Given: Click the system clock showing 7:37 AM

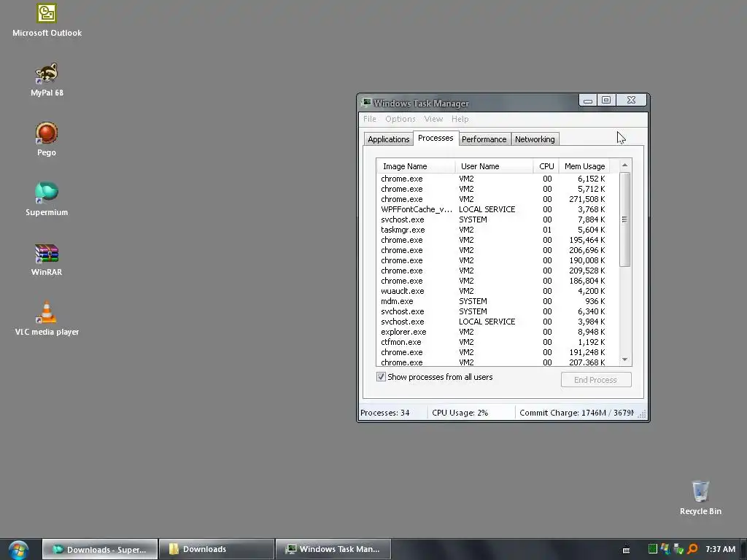Looking at the screenshot, I should (720, 549).
